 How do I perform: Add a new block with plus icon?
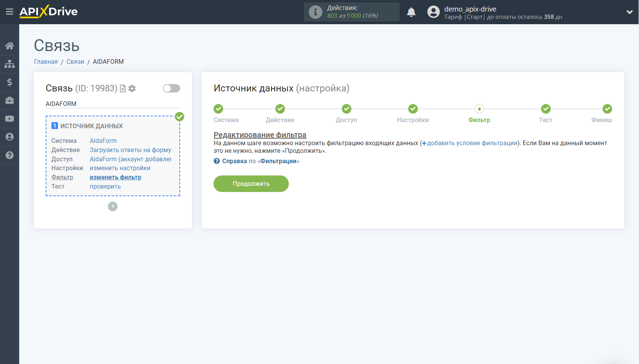(113, 207)
